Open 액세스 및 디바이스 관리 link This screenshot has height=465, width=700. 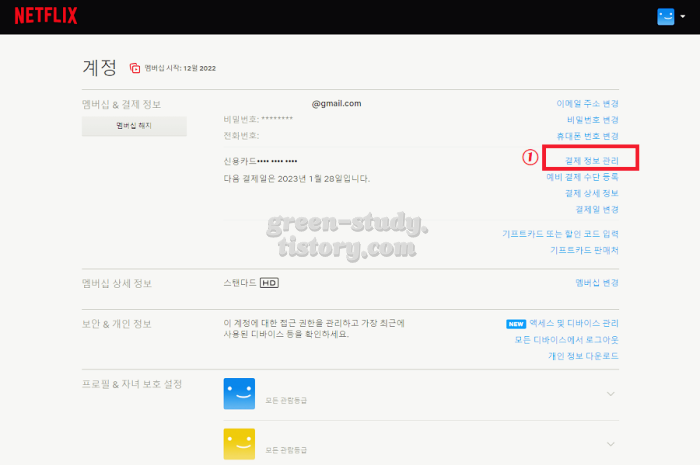click(574, 323)
